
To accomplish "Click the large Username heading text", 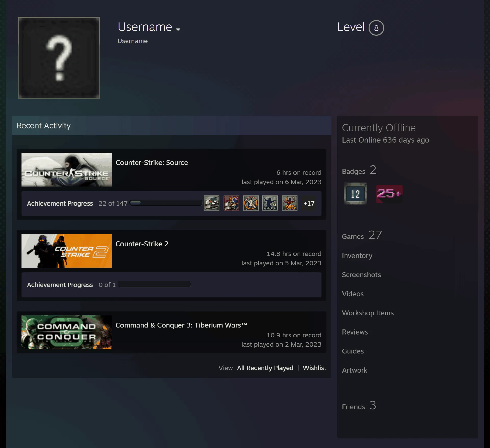I will (145, 27).
